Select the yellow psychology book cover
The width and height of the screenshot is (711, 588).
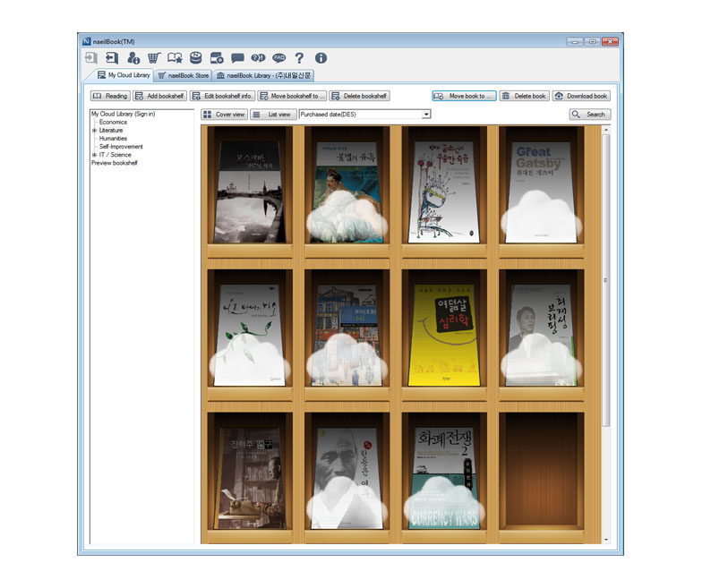pos(444,336)
